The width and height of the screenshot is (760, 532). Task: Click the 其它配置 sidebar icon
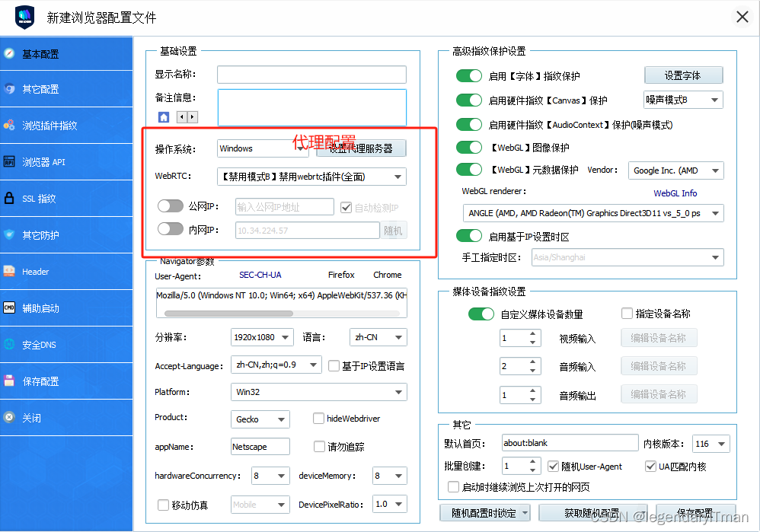(9, 88)
